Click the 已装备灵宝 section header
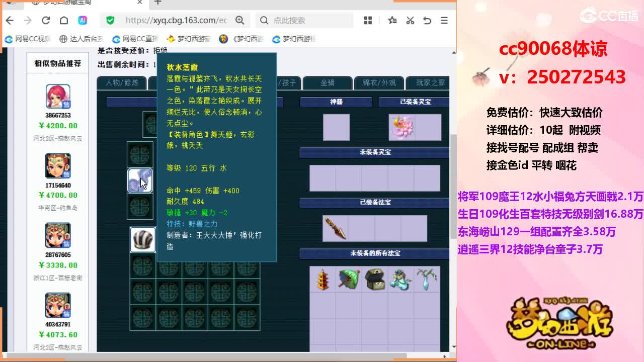This screenshot has width=644, height=362. point(415,102)
